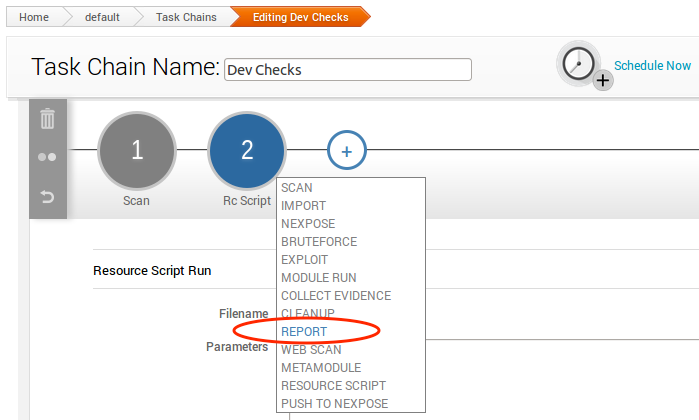This screenshot has height=420, width=699.
Task: Click the trash delete icon
Action: tap(47, 120)
